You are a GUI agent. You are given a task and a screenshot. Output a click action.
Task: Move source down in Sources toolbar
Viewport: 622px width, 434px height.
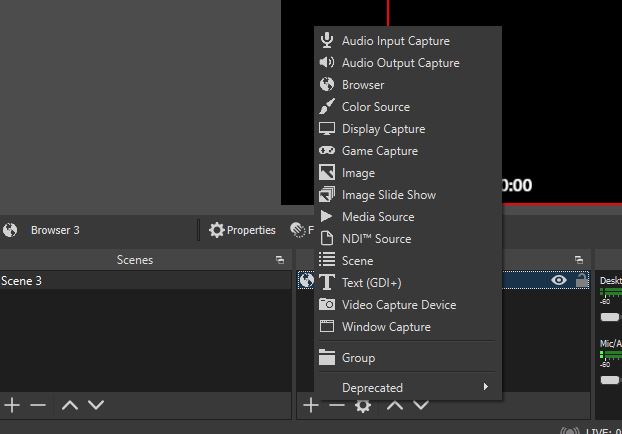(x=420, y=405)
